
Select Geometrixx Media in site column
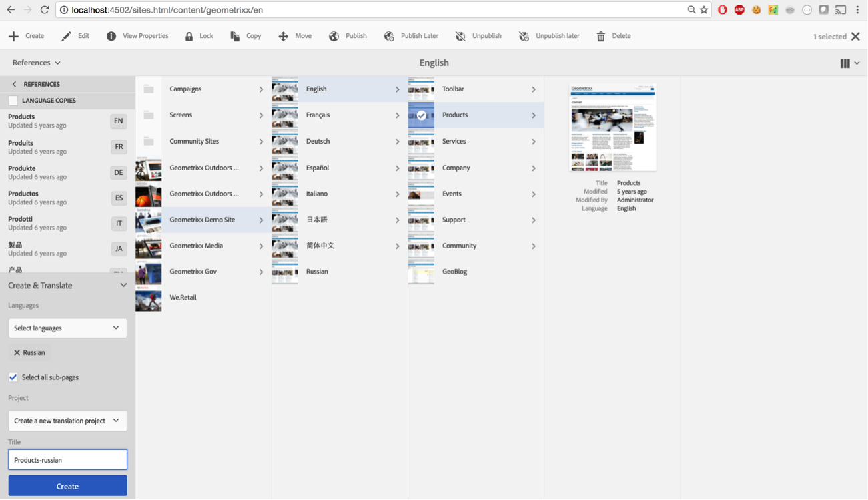pyautogui.click(x=196, y=246)
